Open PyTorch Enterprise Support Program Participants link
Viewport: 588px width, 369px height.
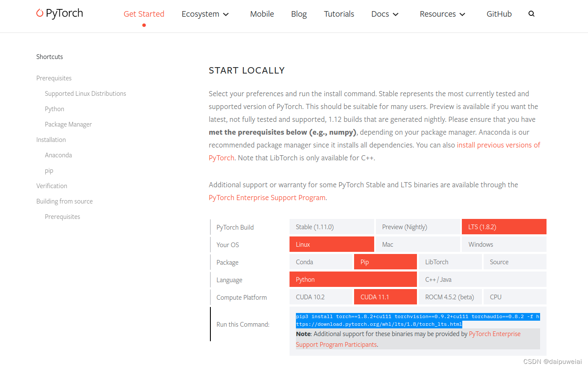(408, 339)
